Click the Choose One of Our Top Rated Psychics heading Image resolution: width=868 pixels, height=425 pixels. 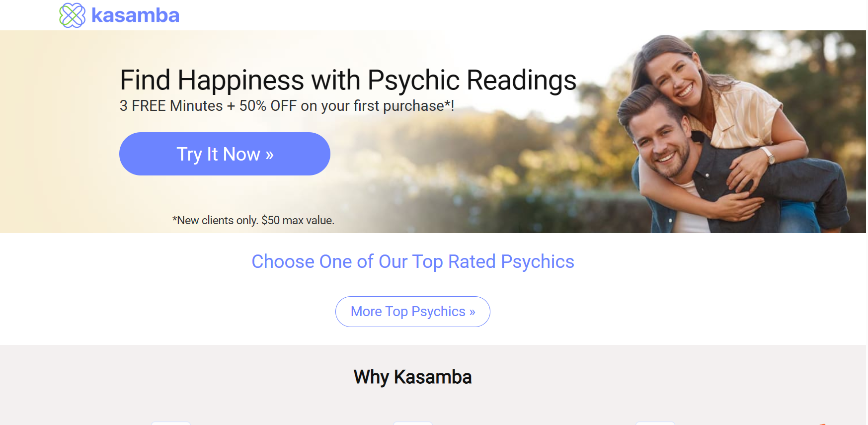pos(413,261)
